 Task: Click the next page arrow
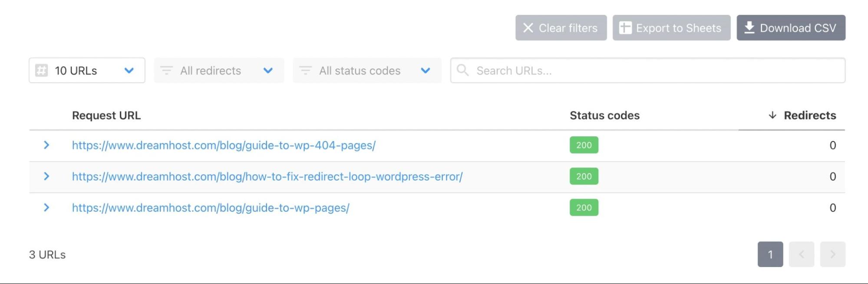tap(832, 254)
